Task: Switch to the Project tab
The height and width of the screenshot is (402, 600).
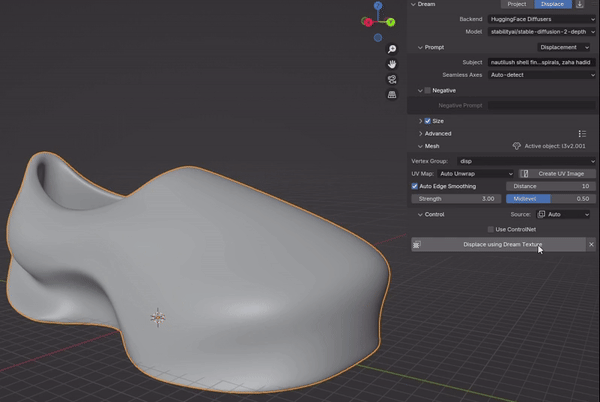Action: (x=516, y=4)
